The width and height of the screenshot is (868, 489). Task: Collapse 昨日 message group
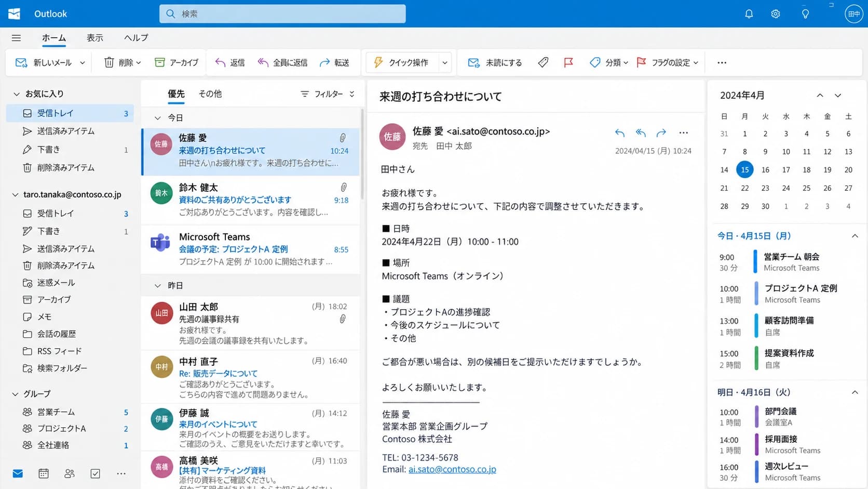(x=157, y=286)
